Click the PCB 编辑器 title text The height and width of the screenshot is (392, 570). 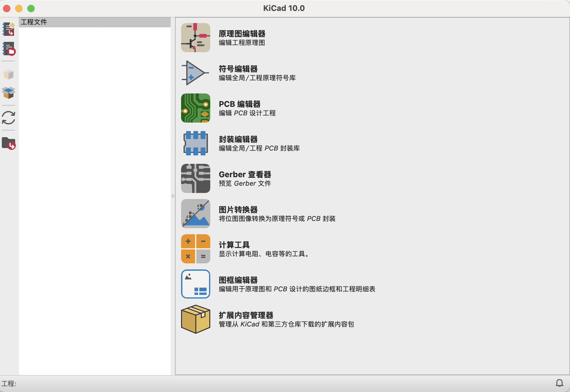point(240,104)
